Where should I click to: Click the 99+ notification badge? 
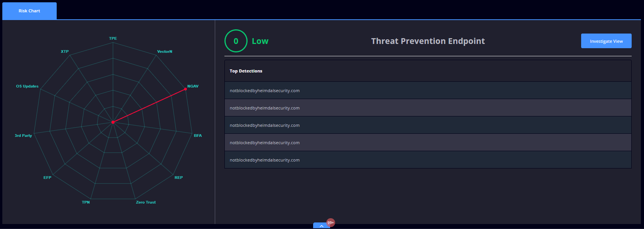[x=330, y=222]
